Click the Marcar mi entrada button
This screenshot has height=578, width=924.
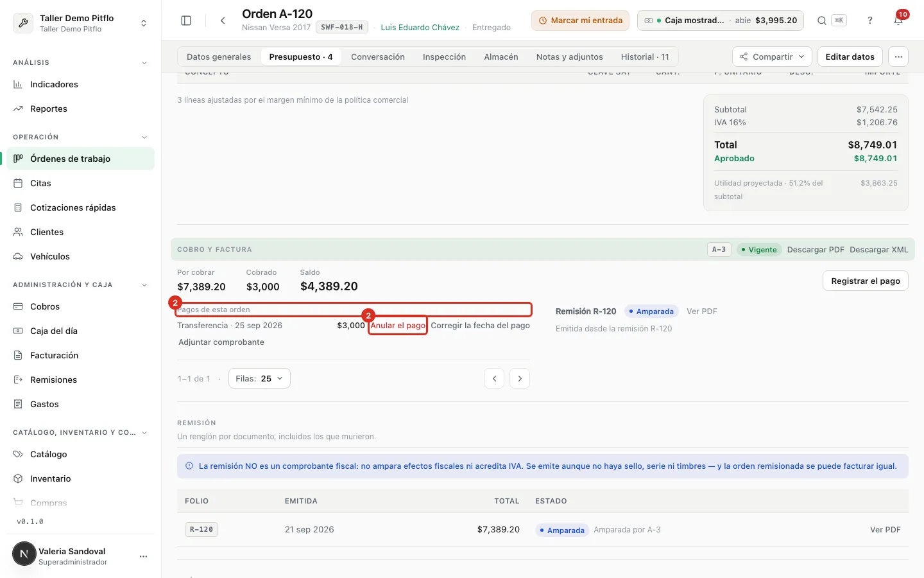click(x=580, y=21)
